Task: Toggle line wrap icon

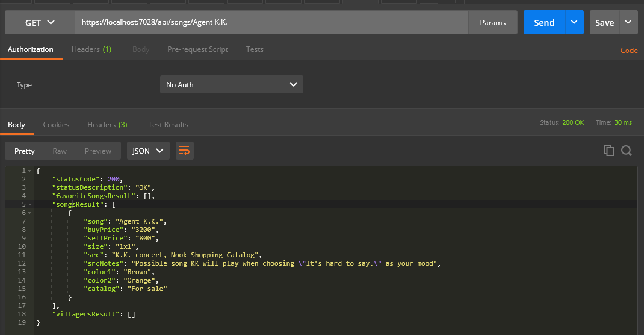Action: [185, 151]
